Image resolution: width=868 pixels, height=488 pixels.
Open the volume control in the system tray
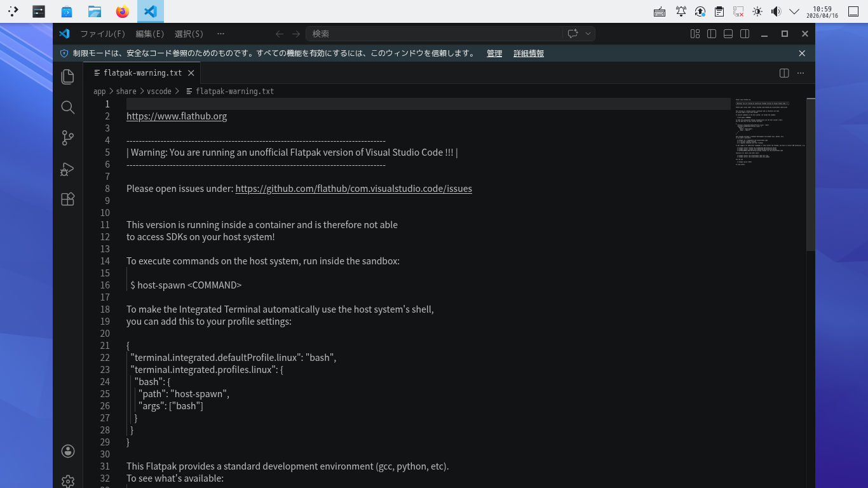(x=776, y=11)
